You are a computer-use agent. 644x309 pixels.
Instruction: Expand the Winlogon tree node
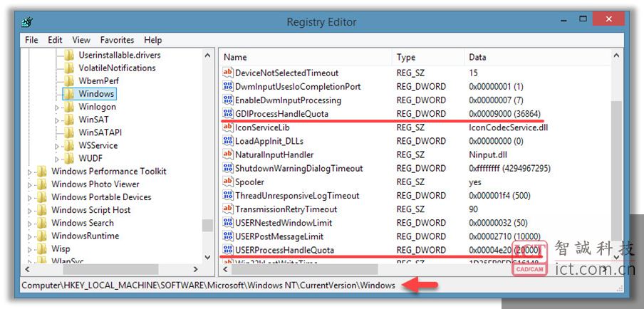[57, 107]
